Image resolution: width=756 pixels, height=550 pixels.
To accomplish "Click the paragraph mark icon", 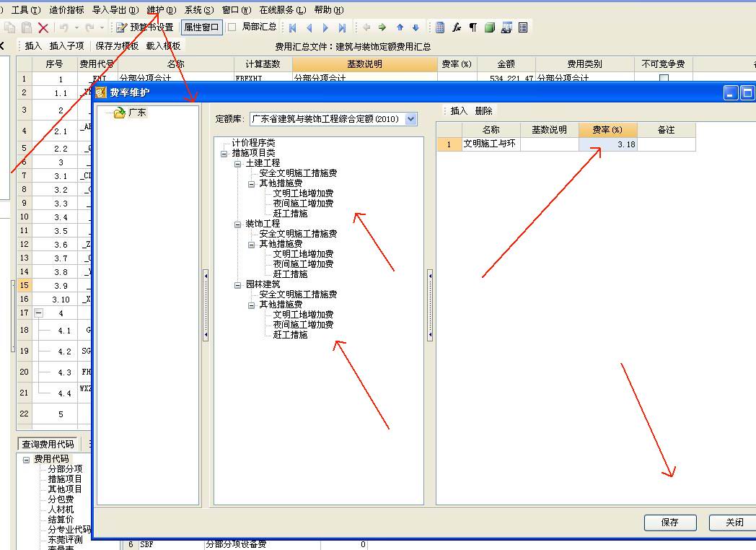I will coord(473,27).
